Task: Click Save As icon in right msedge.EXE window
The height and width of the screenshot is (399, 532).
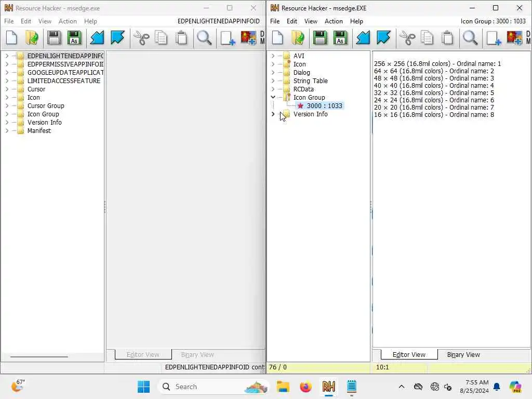Action: 340,37
